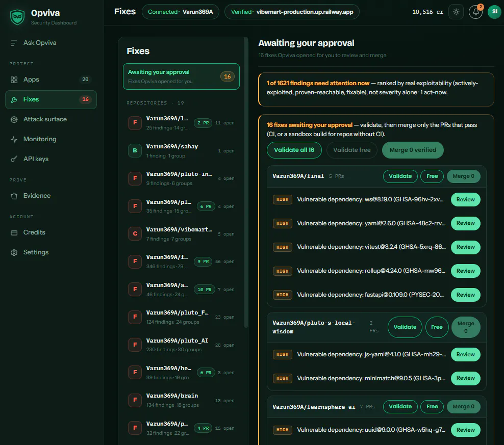Click grade F badge for Varun369A/brain
This screenshot has height=445, width=504.
135,400
